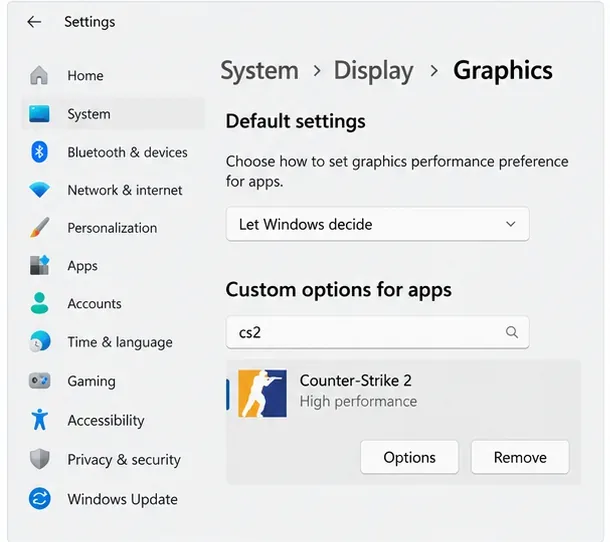Screen dimensions: 610x542
Task: Click the Network wifi icon
Action: [39, 190]
